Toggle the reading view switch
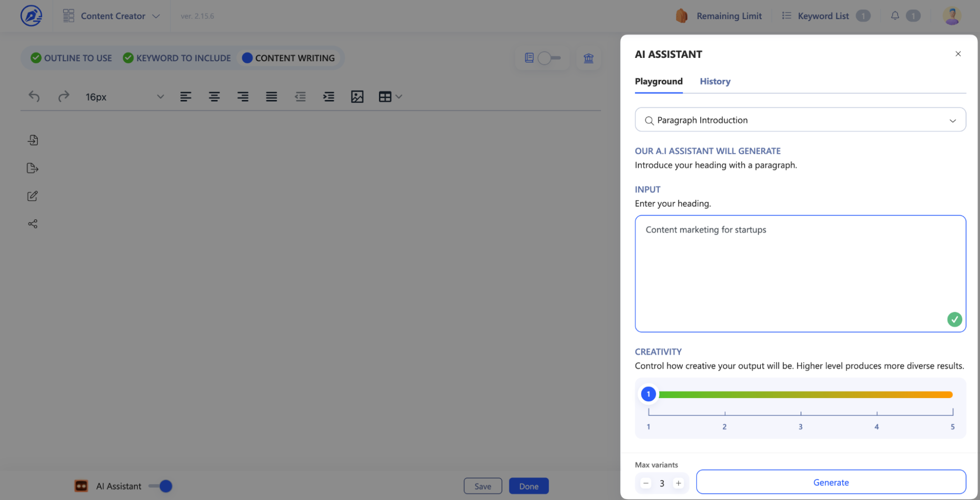Image resolution: width=980 pixels, height=500 pixels. pyautogui.click(x=549, y=58)
